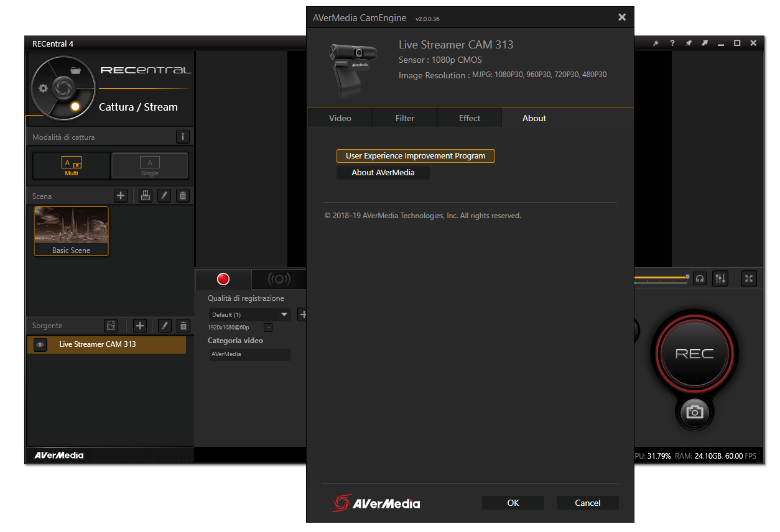Screen dimensions: 780x532
Task: Open the Effect tab in CamEngine
Action: click(x=470, y=118)
